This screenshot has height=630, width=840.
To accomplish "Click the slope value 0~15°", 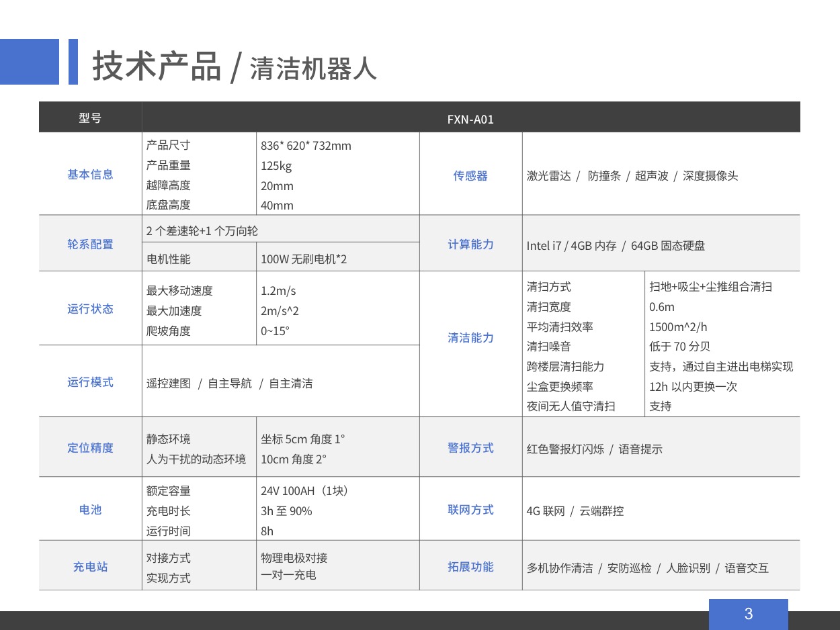I will coord(277,331).
